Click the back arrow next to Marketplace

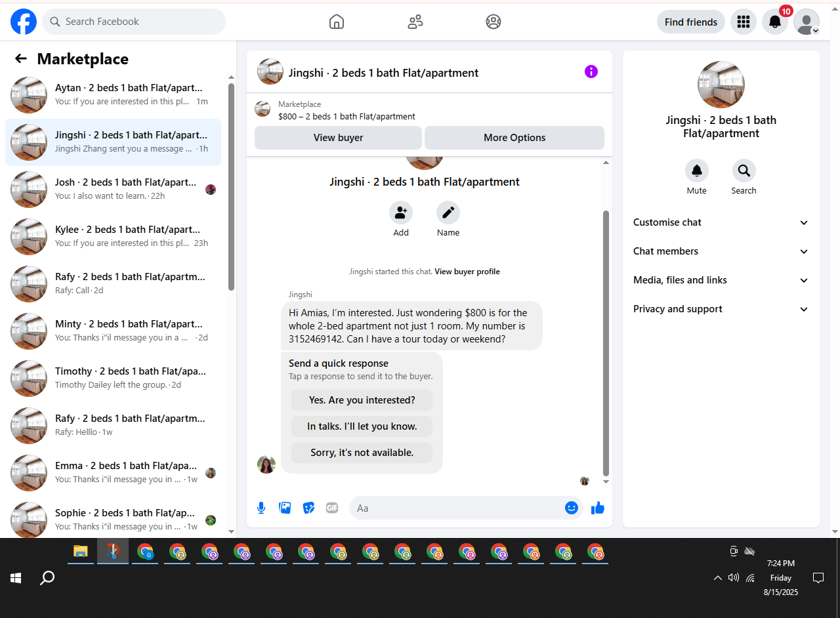[x=21, y=59]
